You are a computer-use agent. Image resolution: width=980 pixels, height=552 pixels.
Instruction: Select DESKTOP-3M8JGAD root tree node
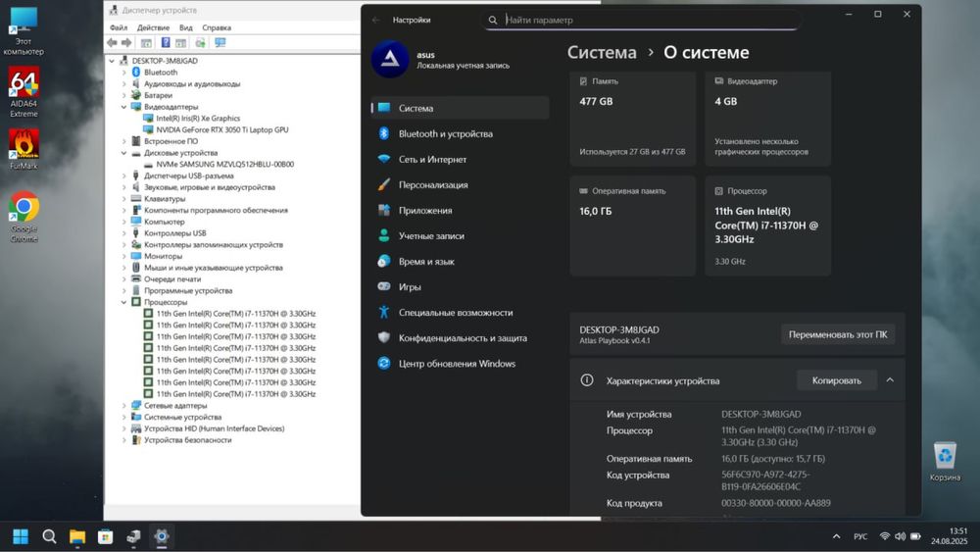(164, 61)
